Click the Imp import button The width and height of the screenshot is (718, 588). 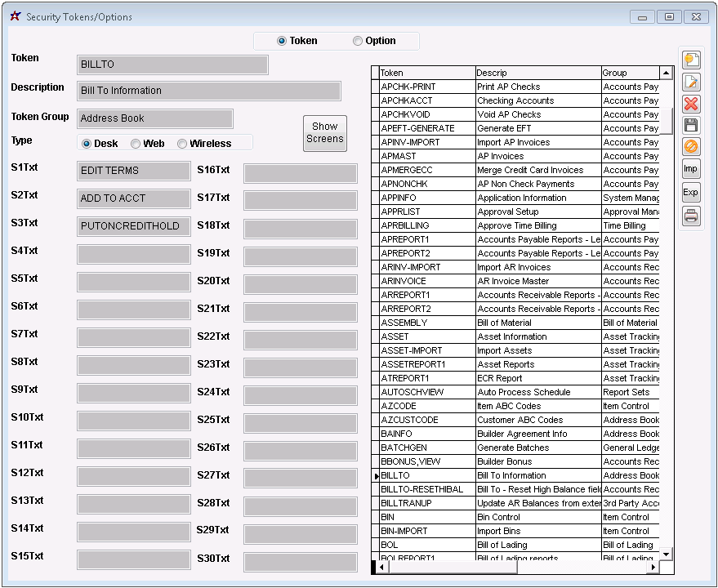point(691,170)
